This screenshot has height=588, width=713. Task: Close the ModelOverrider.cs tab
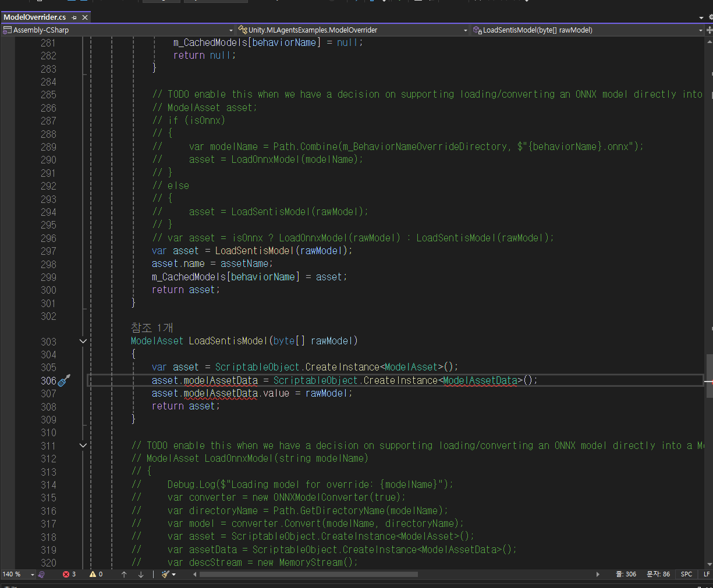click(85, 17)
